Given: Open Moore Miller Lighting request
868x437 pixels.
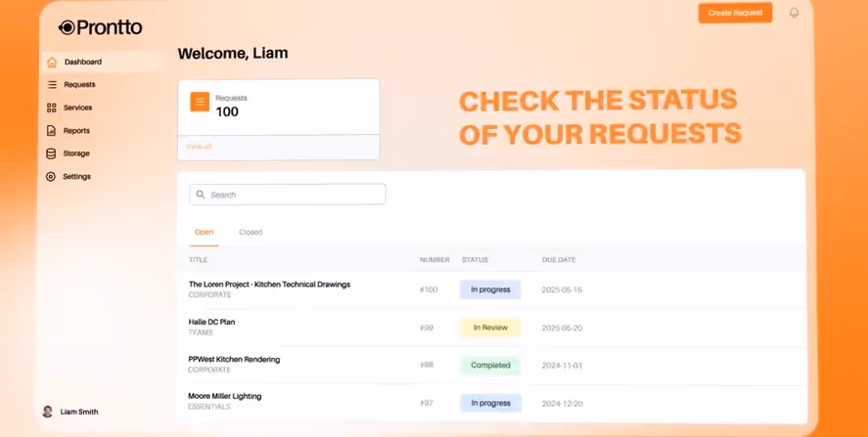Looking at the screenshot, I should (225, 397).
